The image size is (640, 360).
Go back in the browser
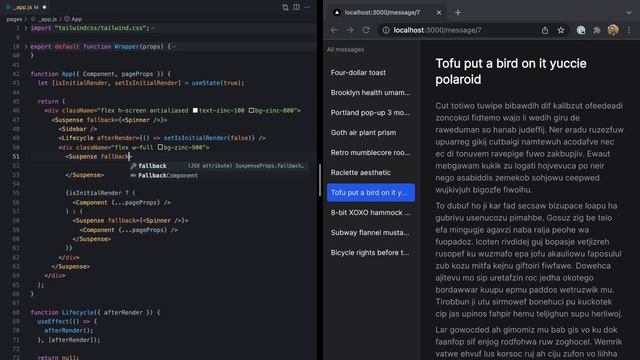[334, 30]
